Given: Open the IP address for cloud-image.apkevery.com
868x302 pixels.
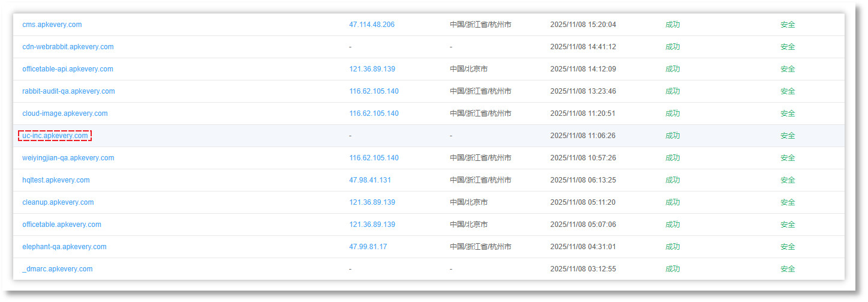Looking at the screenshot, I should coord(374,113).
